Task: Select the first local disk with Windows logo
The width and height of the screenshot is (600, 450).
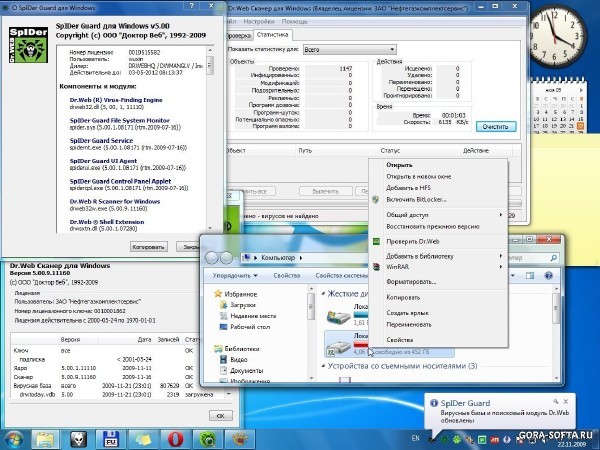Action: coord(339,316)
